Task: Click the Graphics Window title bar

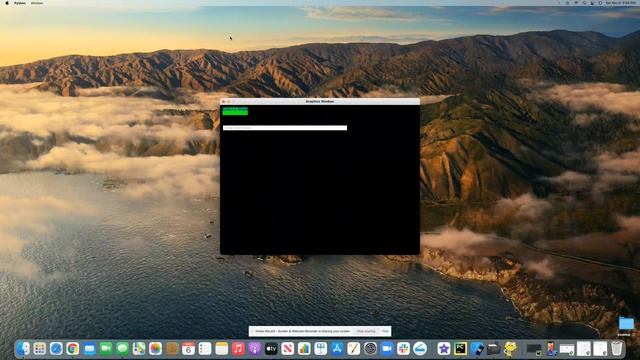Action: pos(320,101)
